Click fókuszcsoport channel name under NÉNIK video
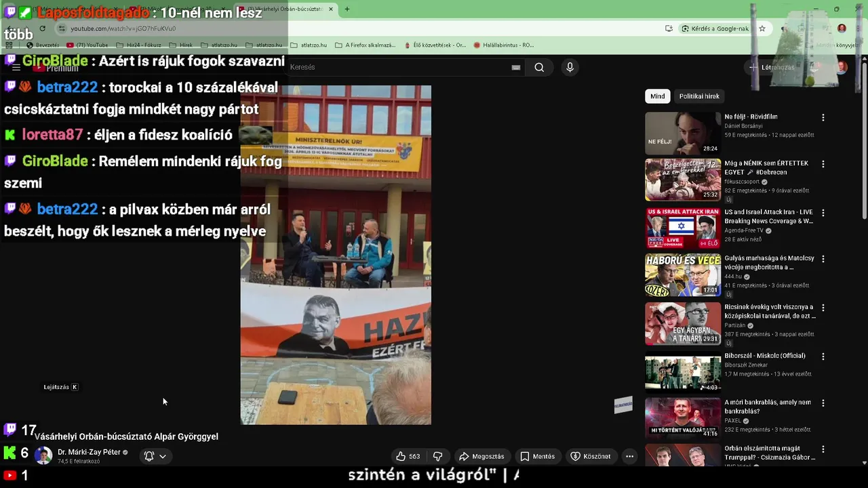This screenshot has height=488, width=868. (x=742, y=182)
